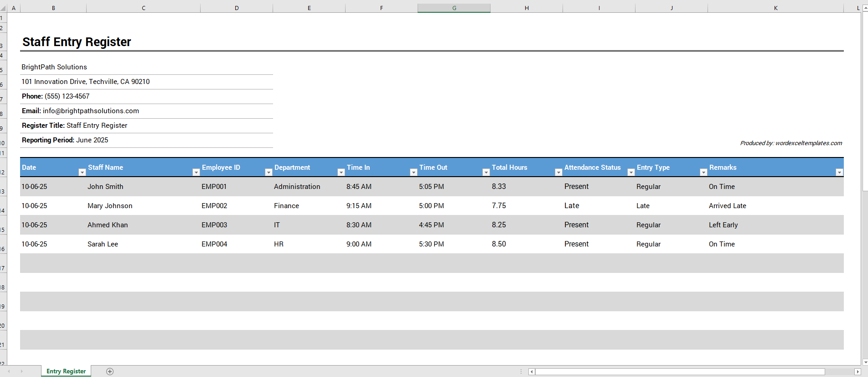This screenshot has width=868, height=377.
Task: Click the vertical scrollbar down arrow
Action: point(865,362)
